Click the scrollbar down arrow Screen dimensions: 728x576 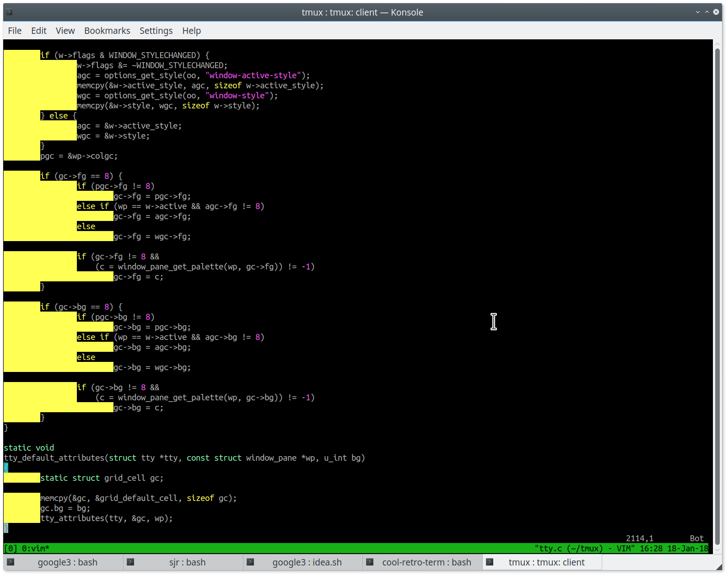(x=717, y=549)
